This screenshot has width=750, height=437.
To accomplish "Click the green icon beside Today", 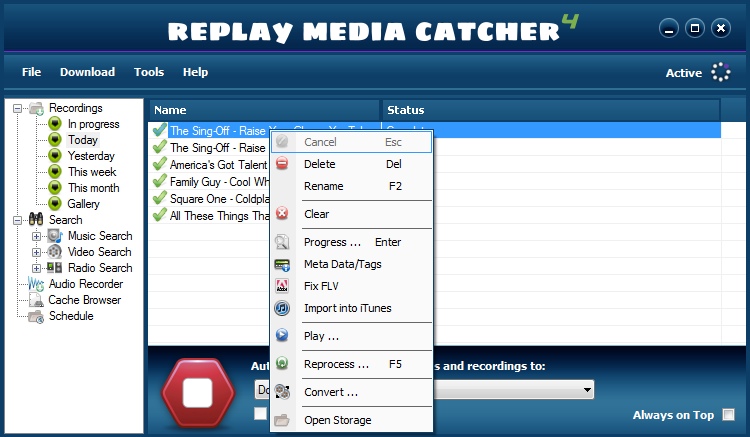I will coord(55,140).
